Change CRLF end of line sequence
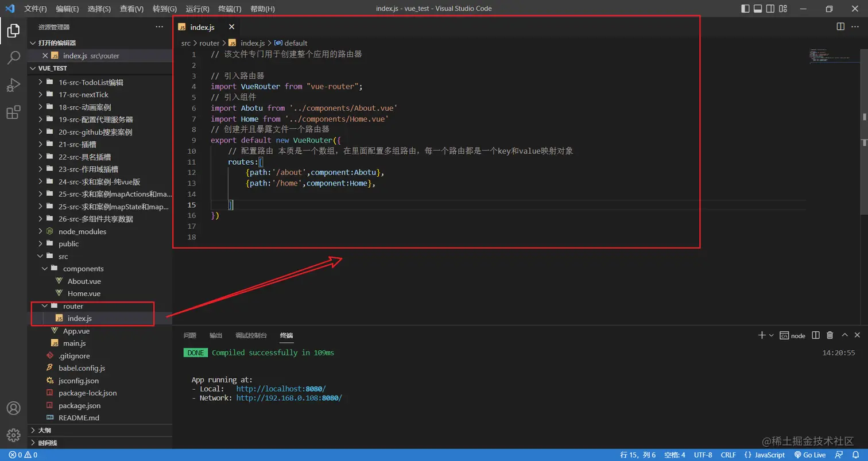 point(728,455)
